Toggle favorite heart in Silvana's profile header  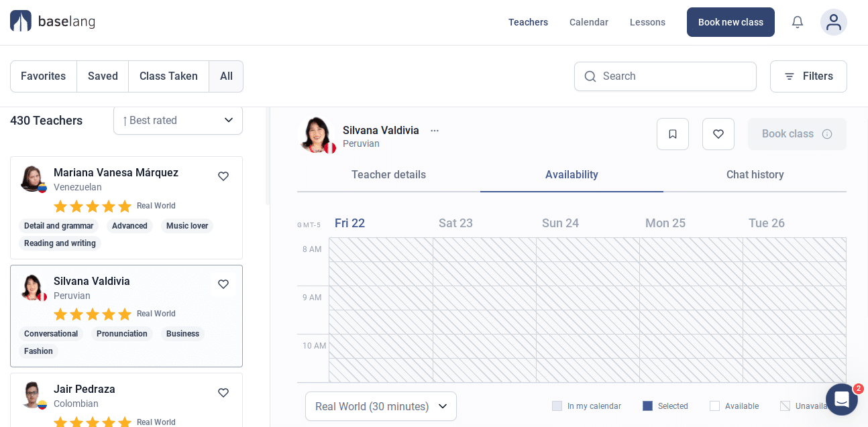coord(718,134)
